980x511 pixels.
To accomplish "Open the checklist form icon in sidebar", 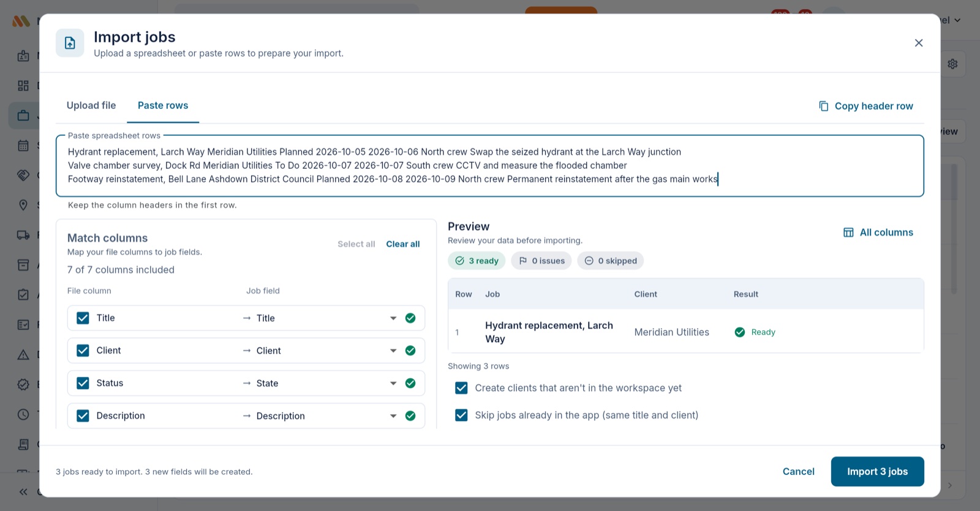I will click(x=23, y=324).
